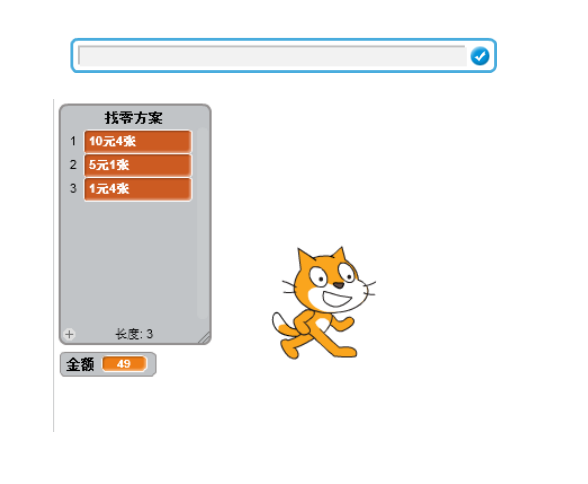Click the orange 49 variable value
Viewport: 588px width, 484px height.
pos(124,364)
